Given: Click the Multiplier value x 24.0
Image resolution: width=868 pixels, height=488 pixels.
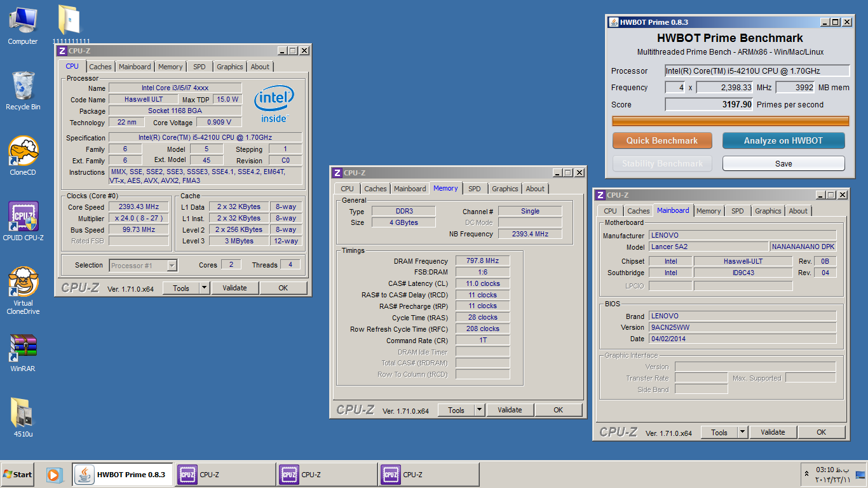Looking at the screenshot, I should pos(139,218).
